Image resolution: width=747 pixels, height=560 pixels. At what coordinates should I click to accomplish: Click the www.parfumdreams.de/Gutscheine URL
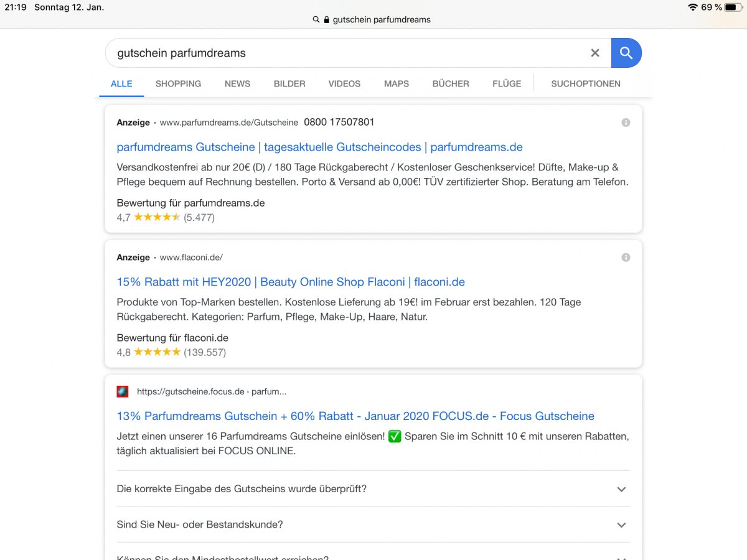[x=229, y=123]
